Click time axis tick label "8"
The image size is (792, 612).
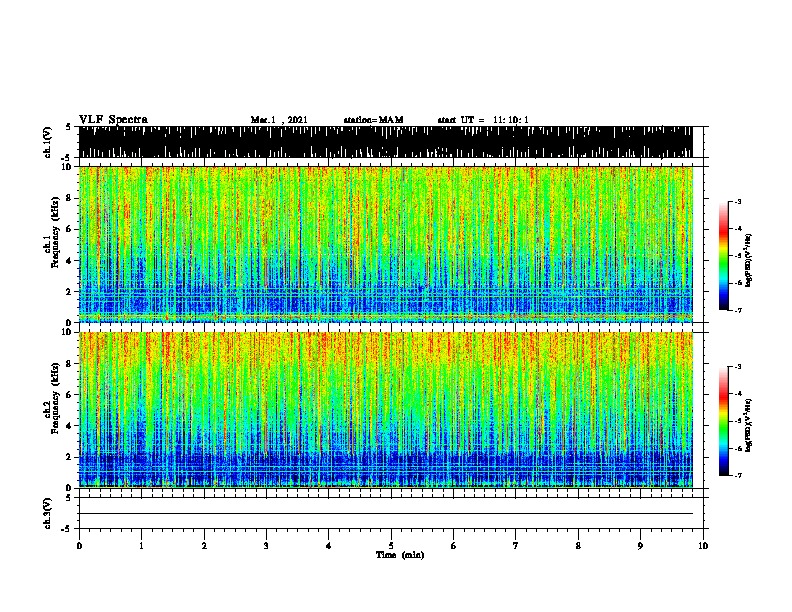(578, 546)
